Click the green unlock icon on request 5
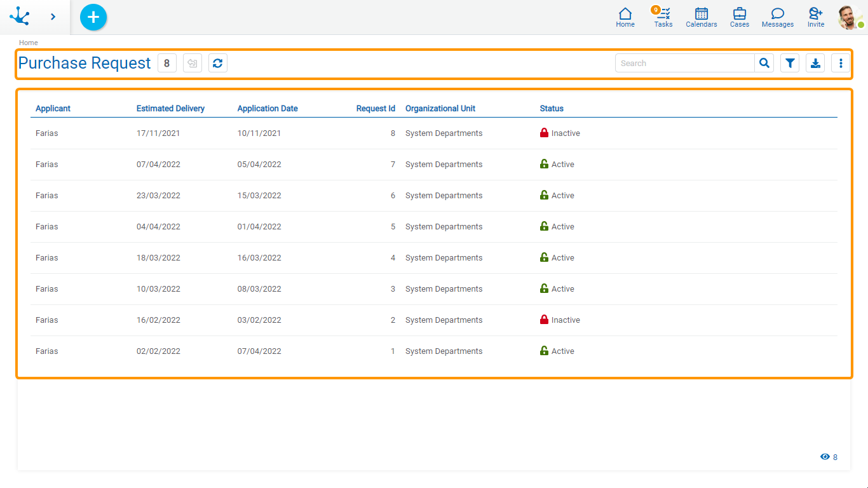The width and height of the screenshot is (868, 488). click(x=544, y=226)
